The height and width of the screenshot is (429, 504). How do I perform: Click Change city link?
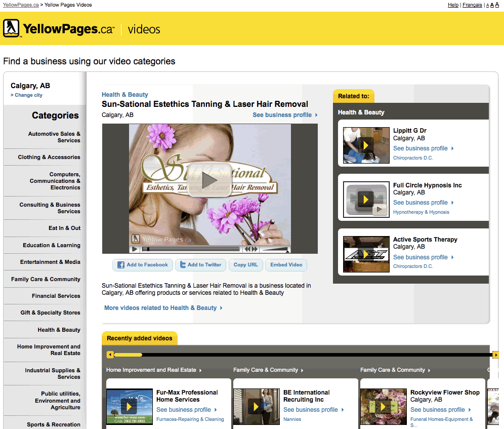pyautogui.click(x=26, y=95)
